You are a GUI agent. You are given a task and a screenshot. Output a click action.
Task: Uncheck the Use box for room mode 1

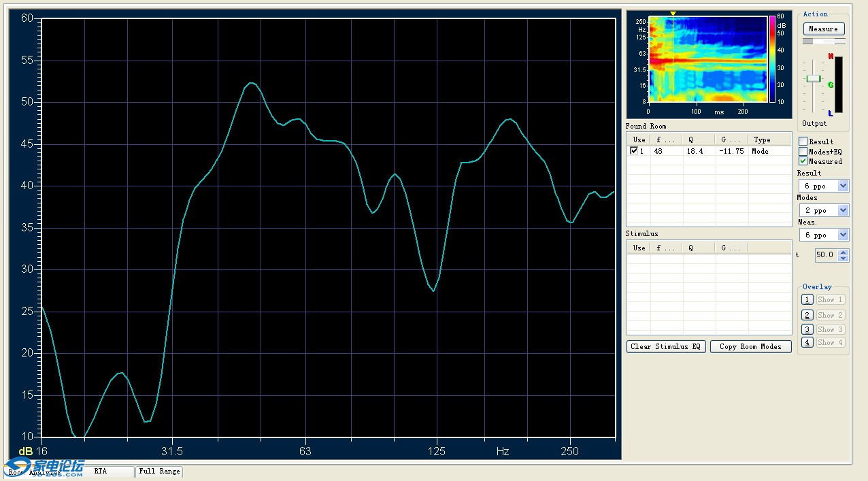click(635, 151)
